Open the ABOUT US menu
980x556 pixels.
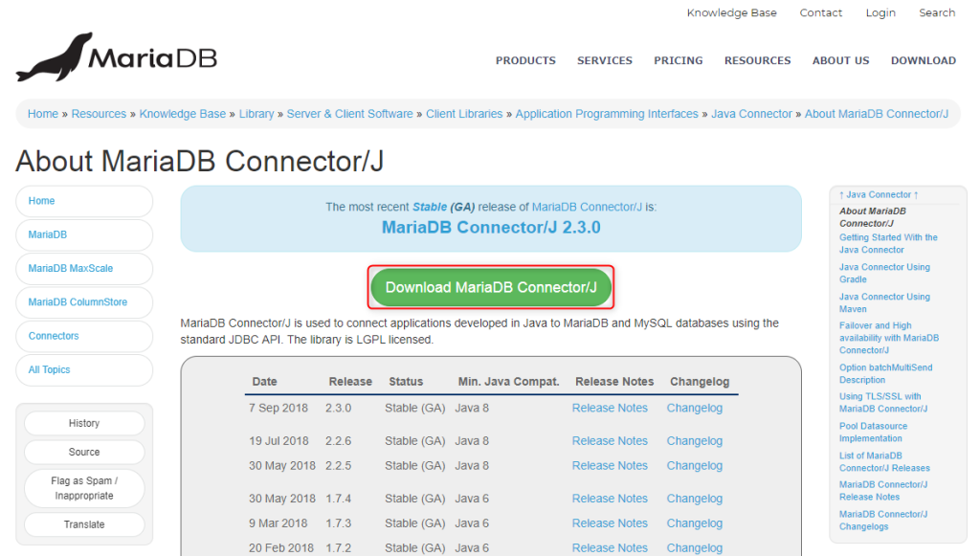(x=840, y=60)
